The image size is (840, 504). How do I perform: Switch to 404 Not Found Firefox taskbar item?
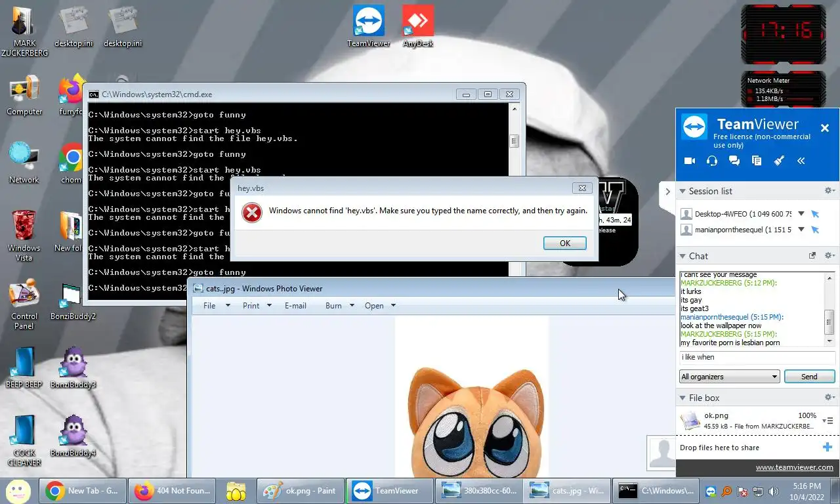(172, 491)
